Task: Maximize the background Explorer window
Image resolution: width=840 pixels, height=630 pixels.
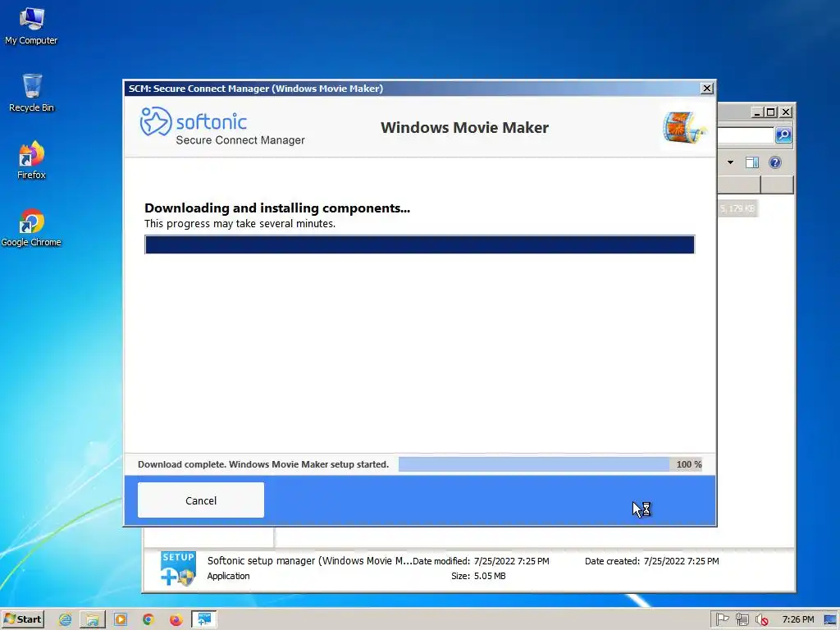Action: (771, 112)
